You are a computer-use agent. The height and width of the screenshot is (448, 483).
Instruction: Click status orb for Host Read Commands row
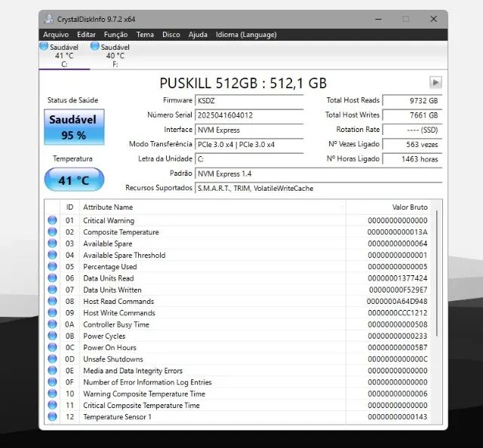pyautogui.click(x=52, y=301)
